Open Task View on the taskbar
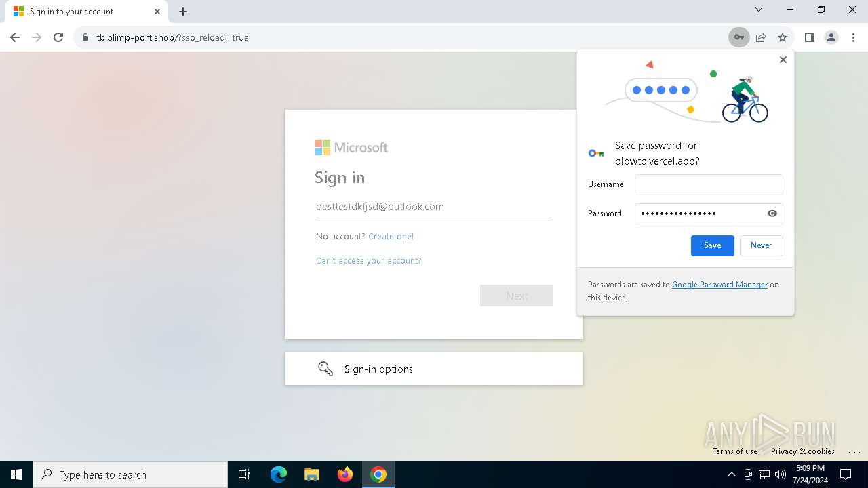 (x=244, y=474)
